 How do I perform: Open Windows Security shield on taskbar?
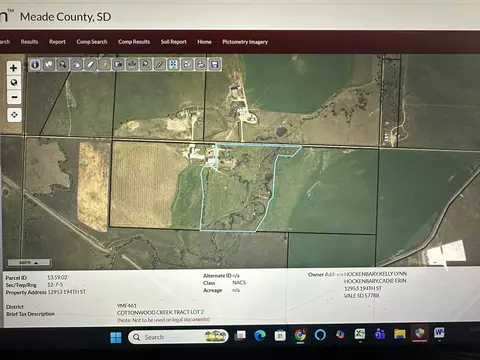(x=420, y=333)
